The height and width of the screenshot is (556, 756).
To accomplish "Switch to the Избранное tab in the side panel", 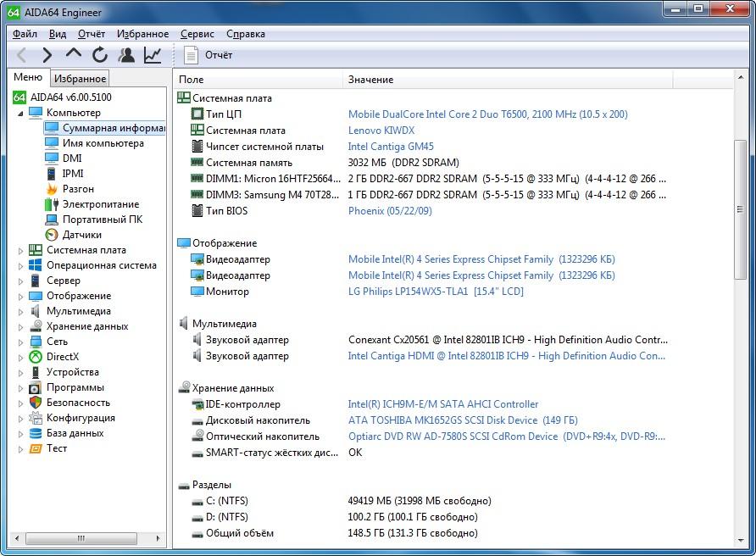I will [80, 79].
